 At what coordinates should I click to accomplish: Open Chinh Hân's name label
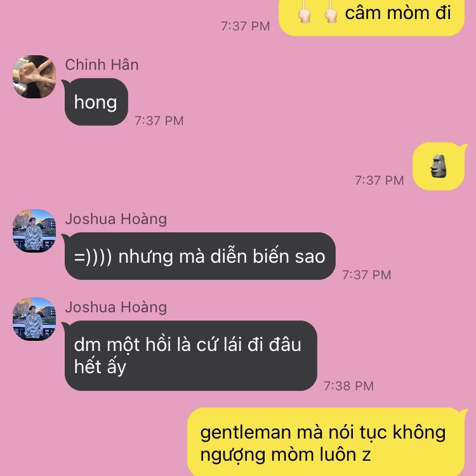click(x=102, y=65)
